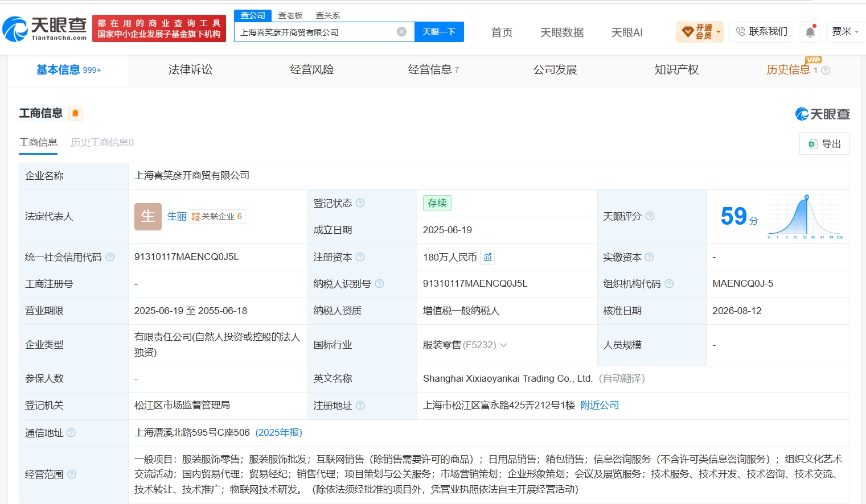This screenshot has height=504, width=866.
Task: Select the 历史工商信息0 sub-tab
Action: click(102, 142)
